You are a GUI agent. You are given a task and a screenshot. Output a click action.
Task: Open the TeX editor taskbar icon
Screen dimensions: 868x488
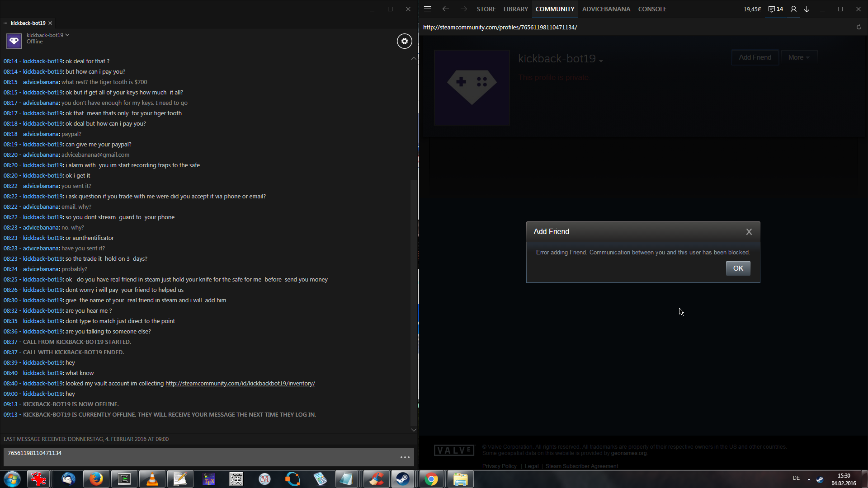click(x=208, y=479)
